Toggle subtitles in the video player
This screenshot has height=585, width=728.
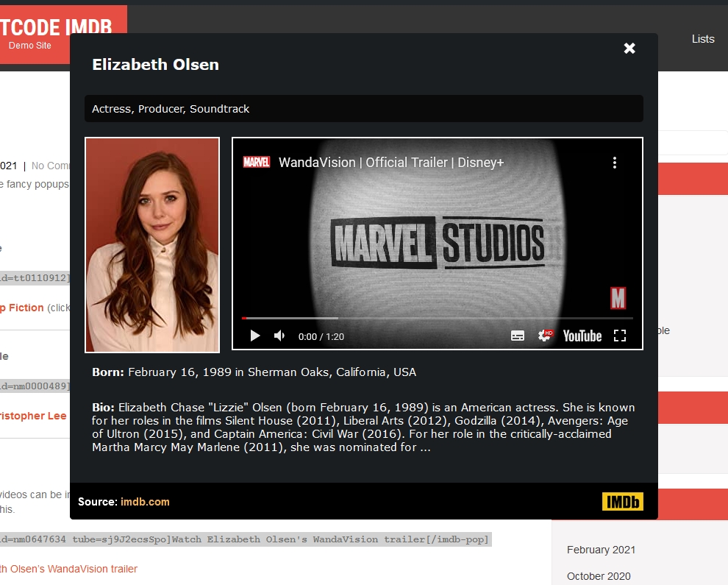click(517, 336)
